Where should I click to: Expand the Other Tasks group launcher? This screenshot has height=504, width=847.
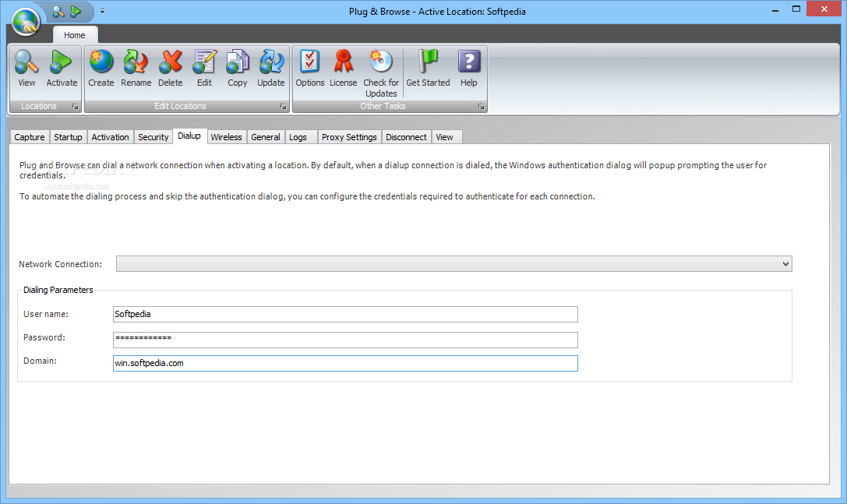tap(481, 107)
